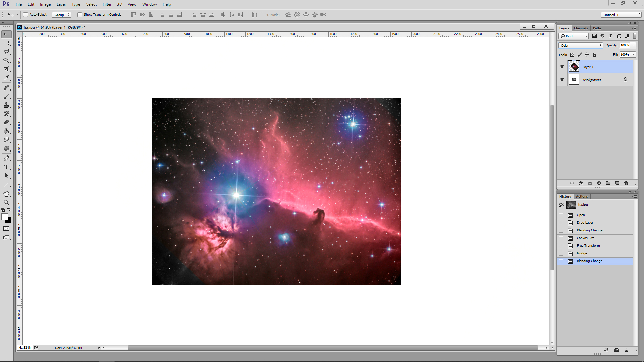Select the Line shape tool

pyautogui.click(x=6, y=184)
